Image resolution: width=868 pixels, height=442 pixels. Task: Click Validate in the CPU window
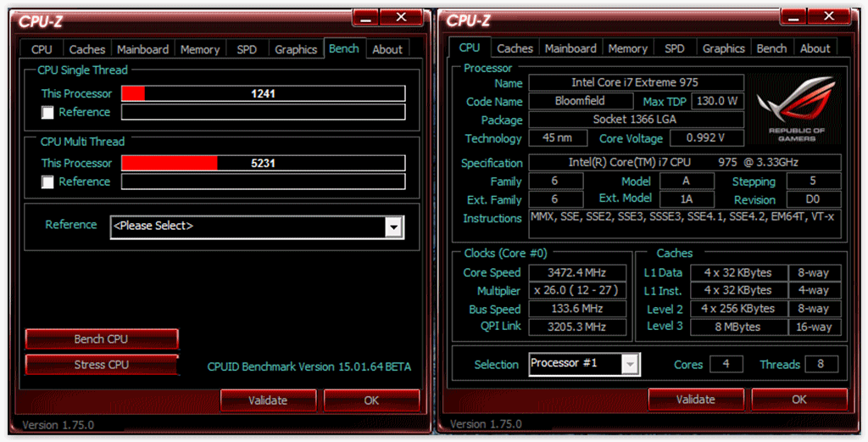[696, 399]
